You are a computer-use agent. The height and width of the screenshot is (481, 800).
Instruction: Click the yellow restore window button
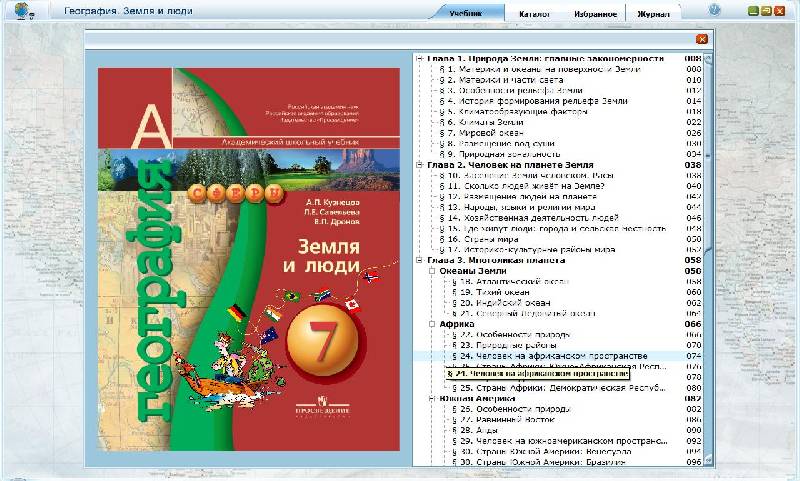tap(766, 11)
